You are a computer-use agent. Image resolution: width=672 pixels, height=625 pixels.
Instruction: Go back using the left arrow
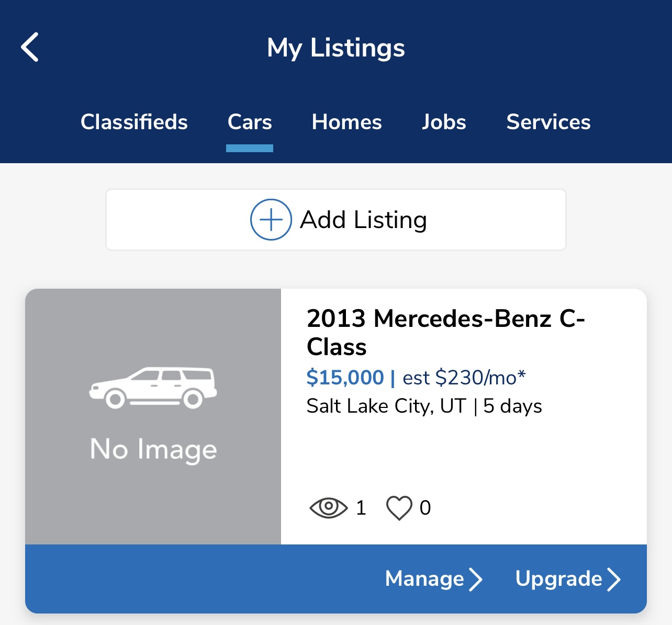pos(30,47)
